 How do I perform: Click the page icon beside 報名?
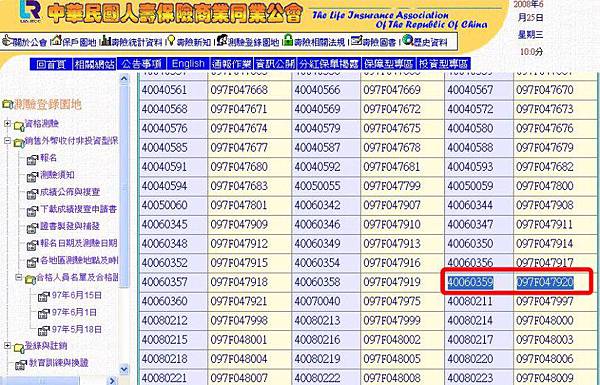point(33,159)
